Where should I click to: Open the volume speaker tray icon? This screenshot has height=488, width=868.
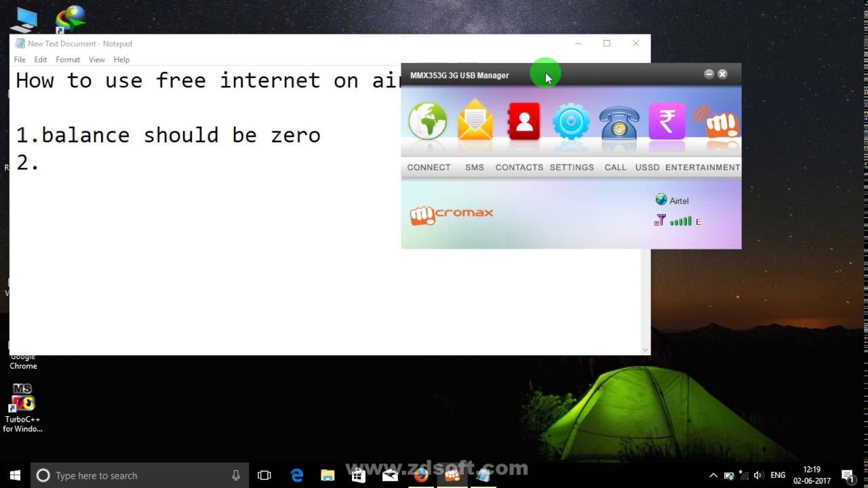pos(758,475)
